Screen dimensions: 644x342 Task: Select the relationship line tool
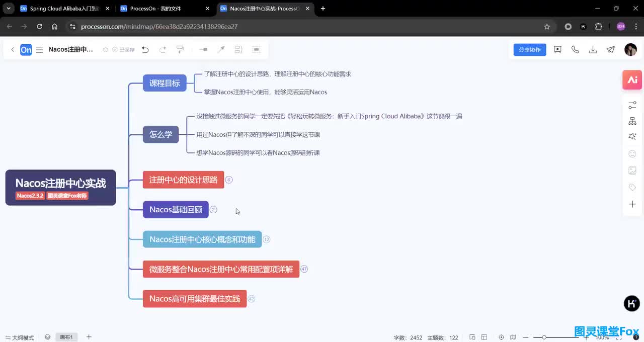click(221, 50)
